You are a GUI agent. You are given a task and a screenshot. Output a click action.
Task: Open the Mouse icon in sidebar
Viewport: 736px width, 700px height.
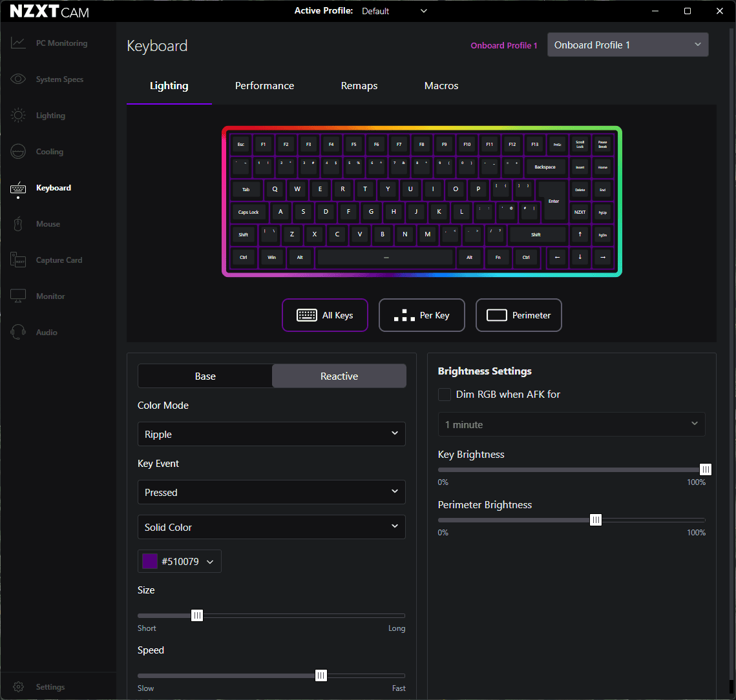click(x=18, y=224)
